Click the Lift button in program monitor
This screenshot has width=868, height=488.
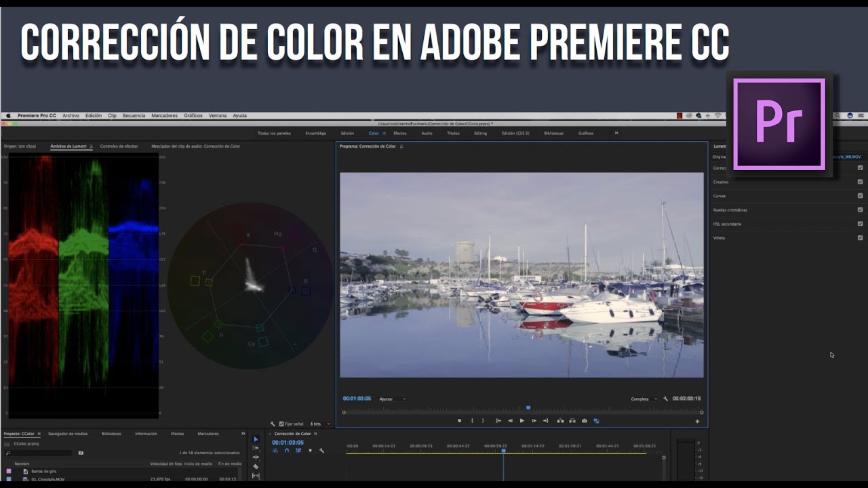(560, 421)
